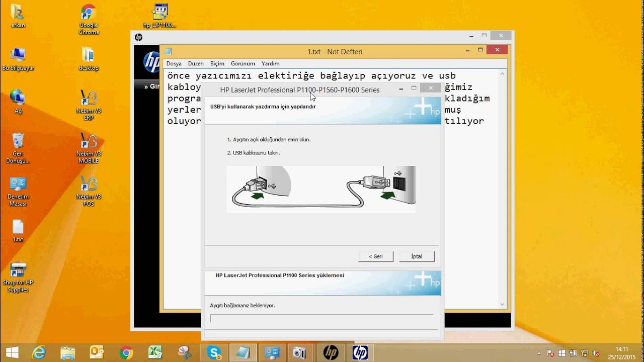Open the desktop folder icon

point(89,59)
